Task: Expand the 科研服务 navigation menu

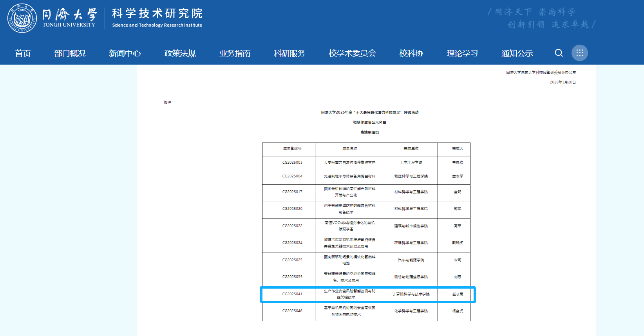Action: click(x=289, y=53)
